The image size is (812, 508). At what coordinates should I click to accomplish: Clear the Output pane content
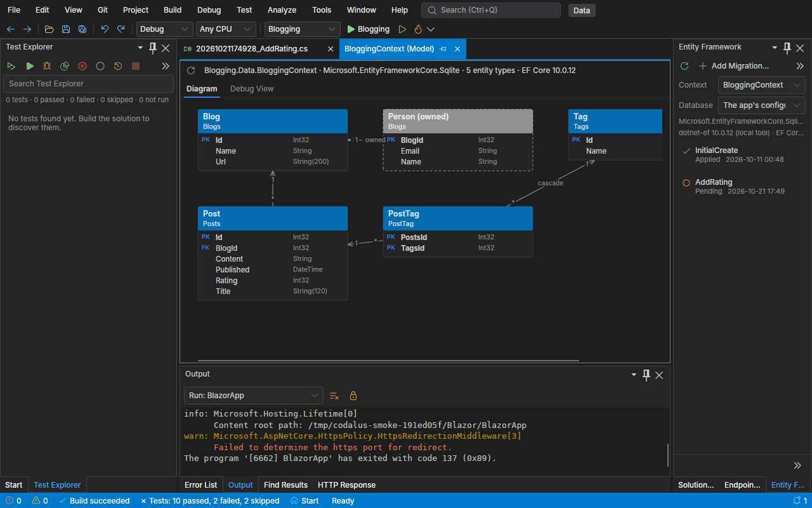[334, 396]
